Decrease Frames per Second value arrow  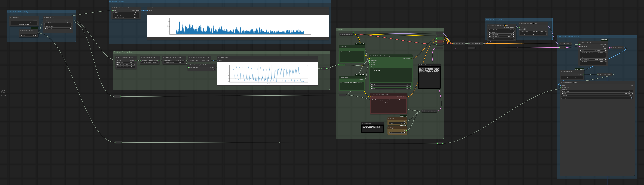click(x=21, y=35)
